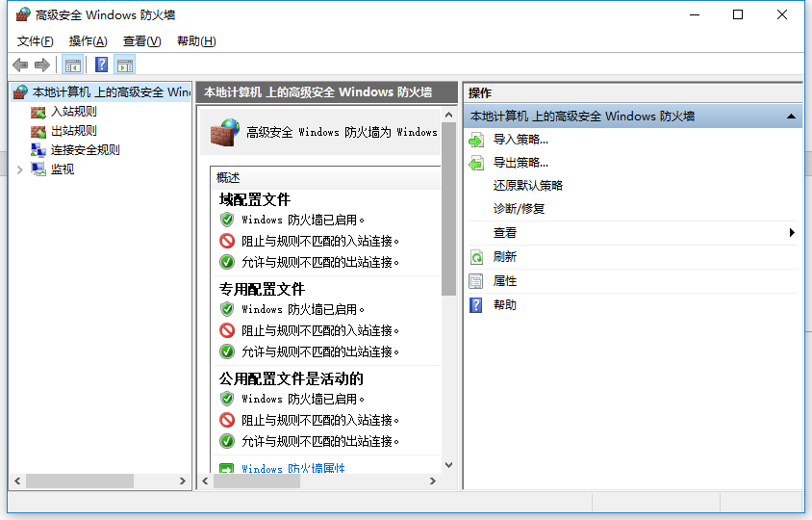Viewport: 812px width, 520px height.
Task: Click the 属性 properties icon
Action: [476, 281]
